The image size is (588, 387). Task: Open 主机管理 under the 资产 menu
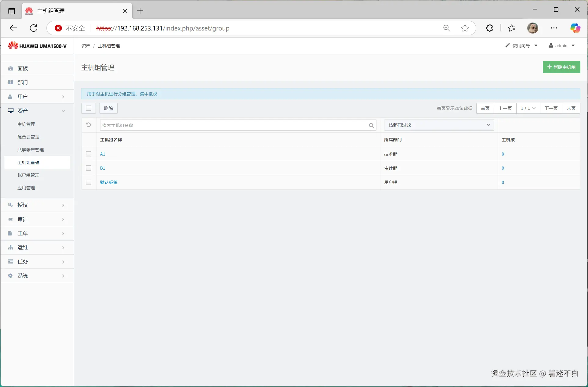[x=26, y=124]
